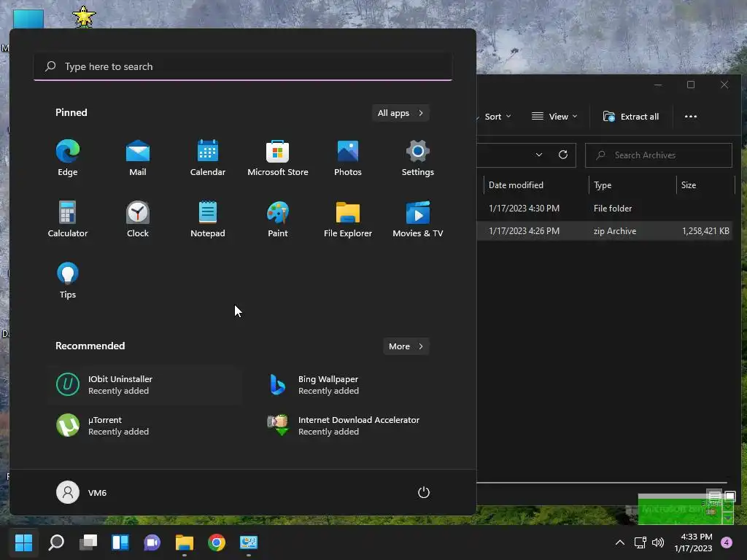The width and height of the screenshot is (747, 560).
Task: Launch Movies & TV
Action: 418,219
